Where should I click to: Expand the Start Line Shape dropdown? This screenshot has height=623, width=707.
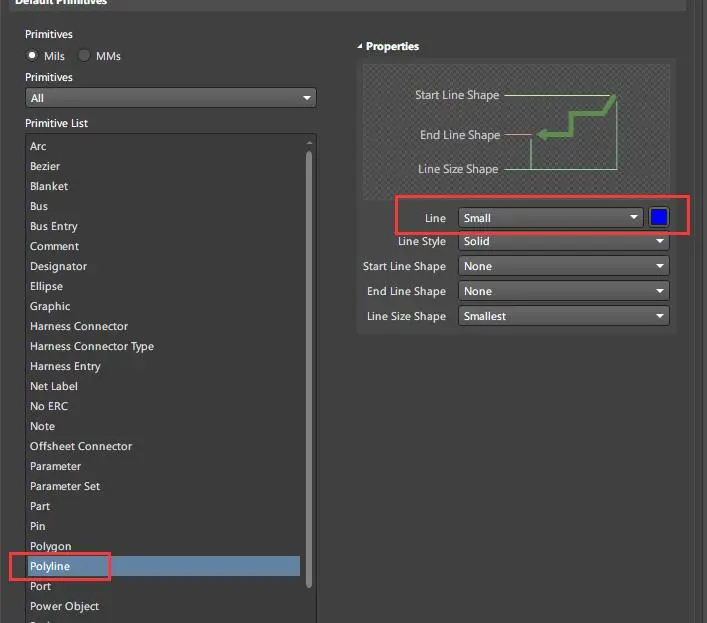[563, 266]
